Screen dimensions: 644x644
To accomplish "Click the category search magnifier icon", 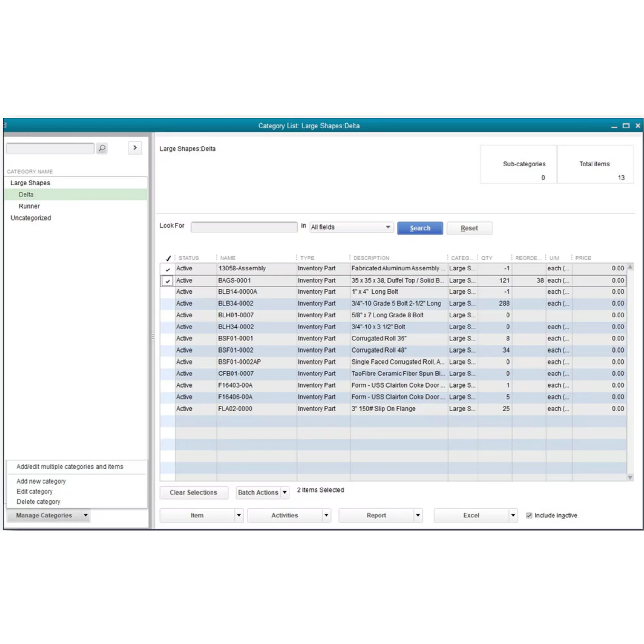I will click(x=102, y=148).
